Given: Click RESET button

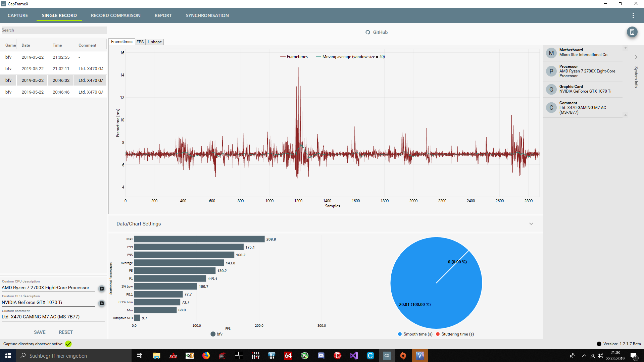Looking at the screenshot, I should pyautogui.click(x=66, y=332).
